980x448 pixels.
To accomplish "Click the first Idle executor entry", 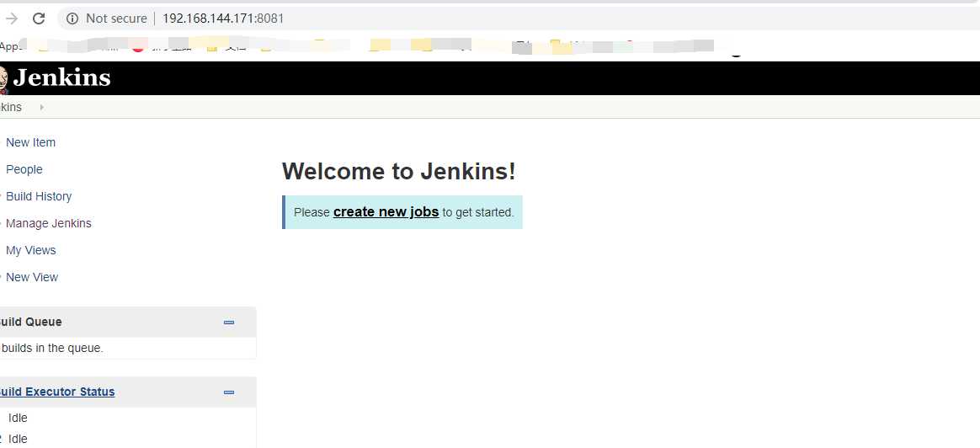I will tap(18, 418).
